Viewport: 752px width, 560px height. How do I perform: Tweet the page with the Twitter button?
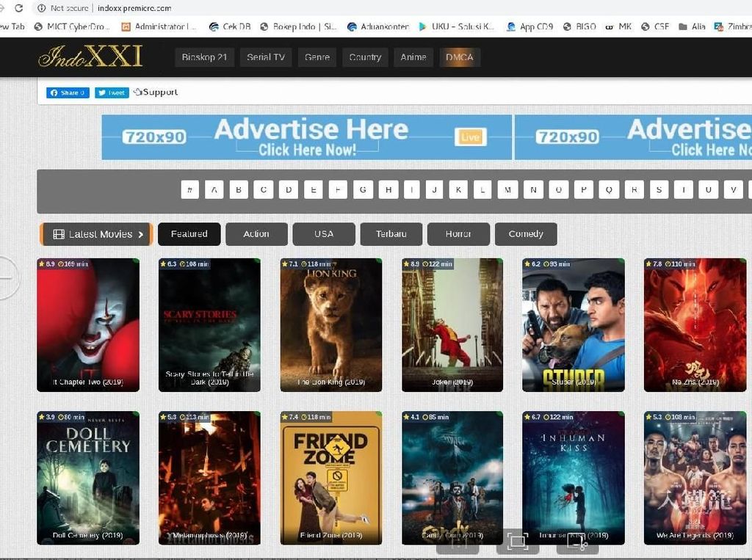tap(112, 92)
